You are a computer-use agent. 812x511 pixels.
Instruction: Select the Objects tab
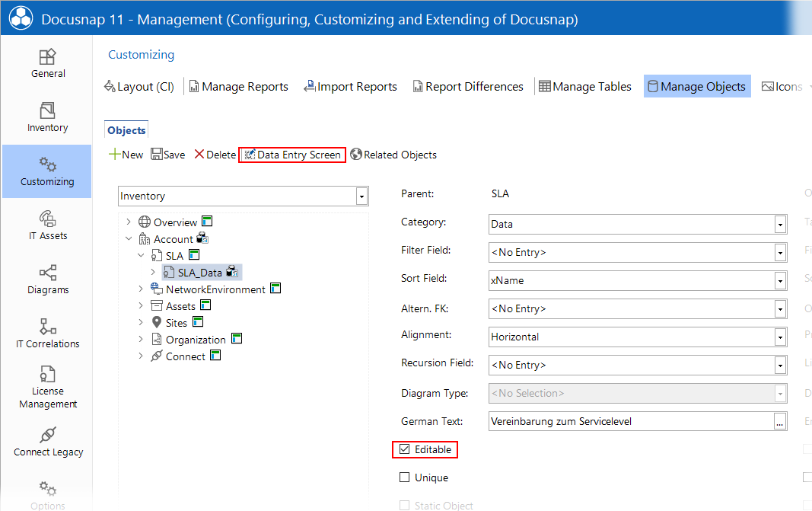coord(126,130)
